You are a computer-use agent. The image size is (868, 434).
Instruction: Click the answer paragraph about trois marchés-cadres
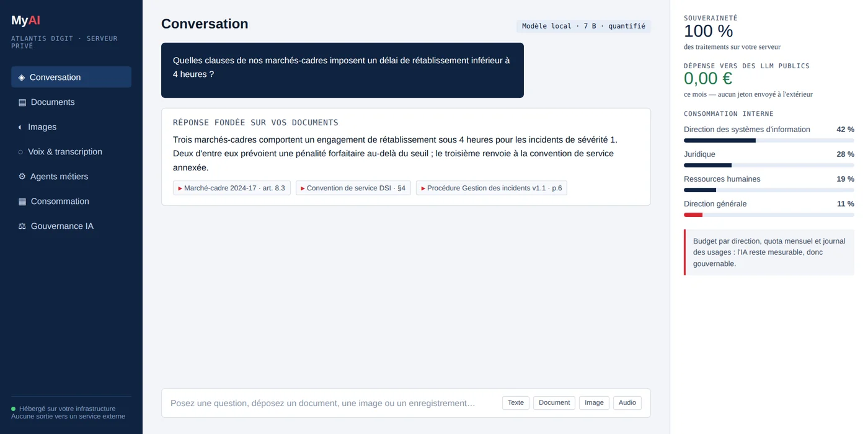(395, 154)
